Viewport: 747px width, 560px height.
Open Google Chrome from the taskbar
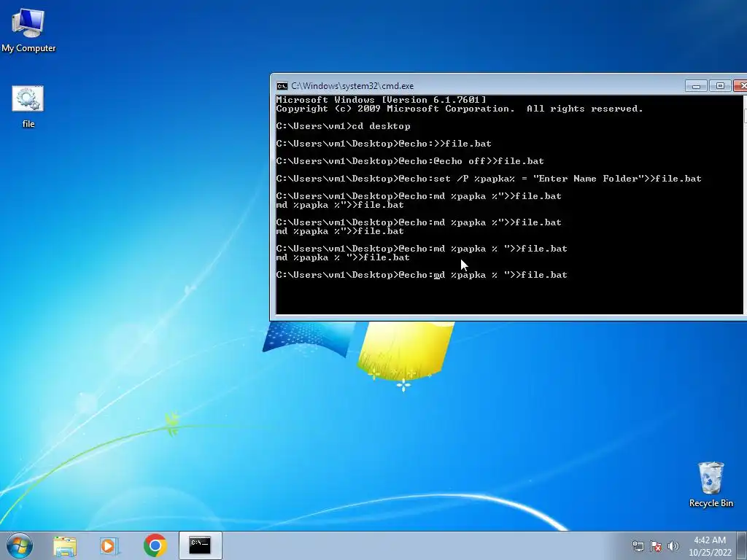pos(155,545)
